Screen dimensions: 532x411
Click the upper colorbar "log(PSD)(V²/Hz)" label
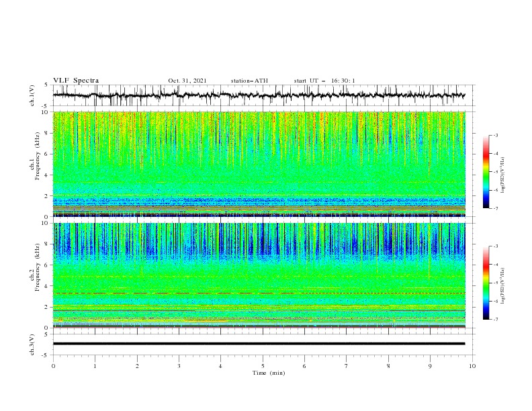pyautogui.click(x=503, y=175)
